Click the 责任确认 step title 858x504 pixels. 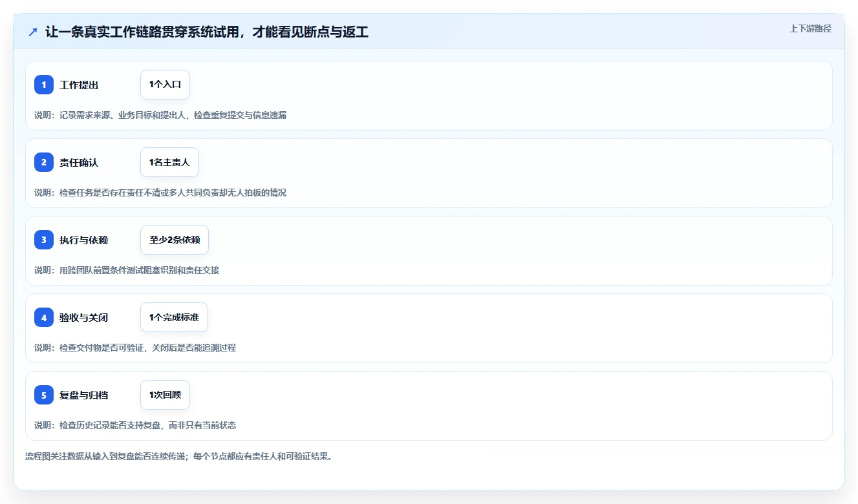[79, 162]
